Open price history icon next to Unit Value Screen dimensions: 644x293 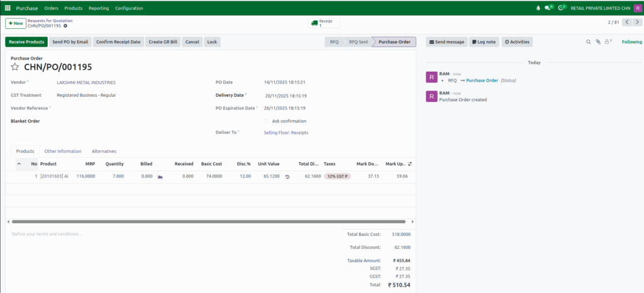point(287,177)
